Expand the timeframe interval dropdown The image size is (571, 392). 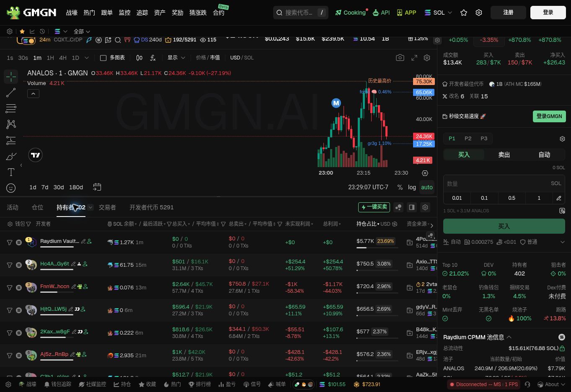[x=86, y=58]
